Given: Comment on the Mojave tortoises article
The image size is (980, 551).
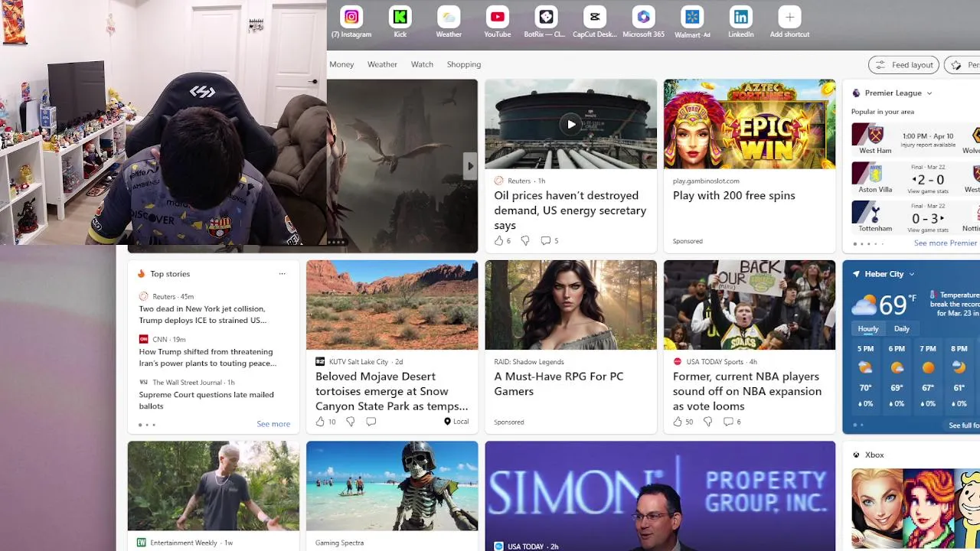Looking at the screenshot, I should [x=371, y=422].
